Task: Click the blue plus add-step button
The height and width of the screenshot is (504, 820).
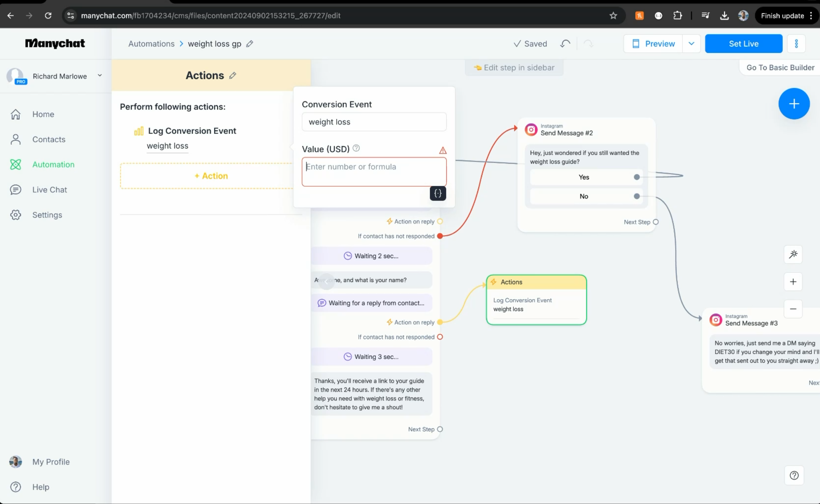Action: [794, 104]
